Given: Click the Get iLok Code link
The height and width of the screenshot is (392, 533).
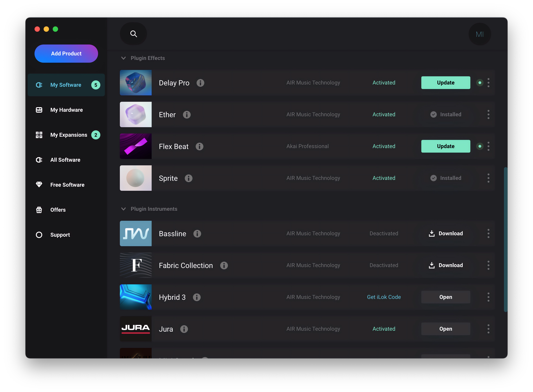Looking at the screenshot, I should 384,297.
